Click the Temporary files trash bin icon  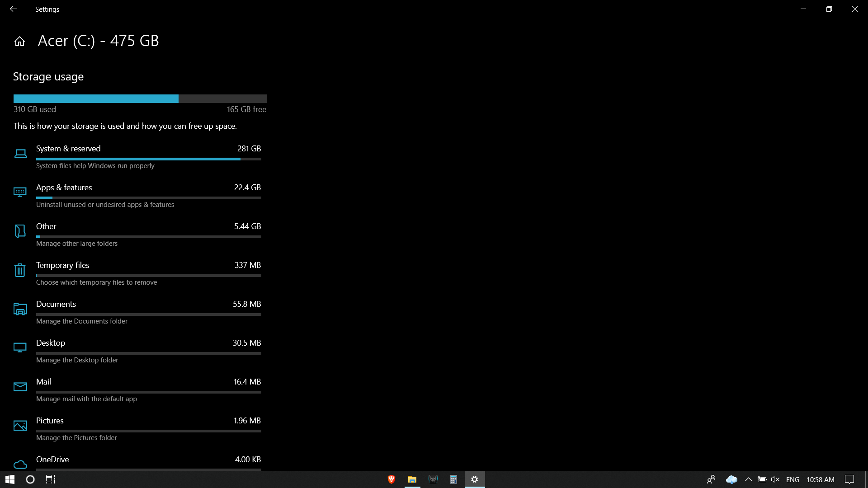coord(20,270)
